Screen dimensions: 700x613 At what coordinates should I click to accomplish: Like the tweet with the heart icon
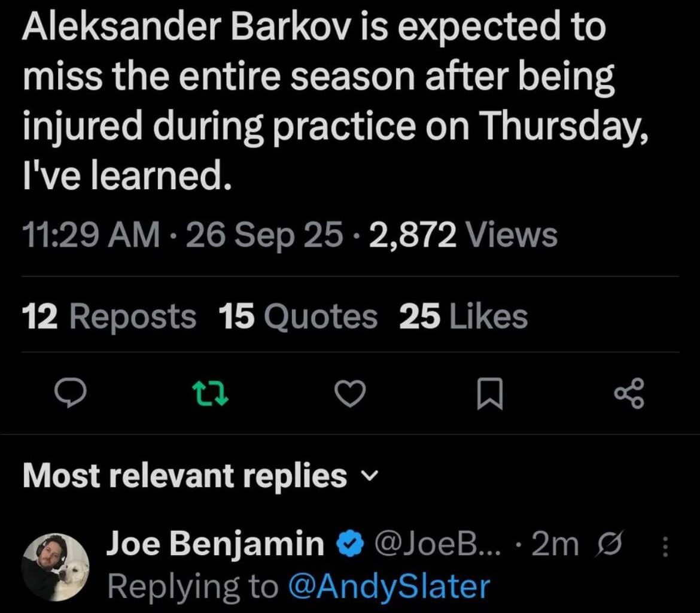coord(350,393)
